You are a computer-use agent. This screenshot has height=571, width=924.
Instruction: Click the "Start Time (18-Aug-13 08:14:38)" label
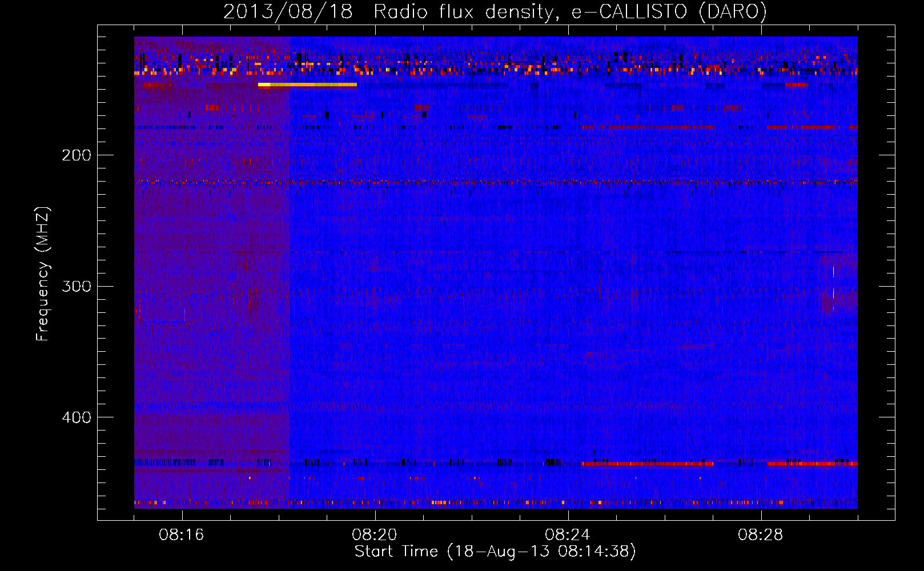click(x=495, y=551)
